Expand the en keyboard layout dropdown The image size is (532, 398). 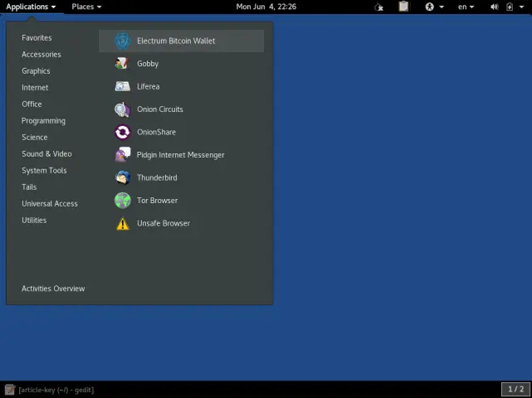pyautogui.click(x=466, y=7)
